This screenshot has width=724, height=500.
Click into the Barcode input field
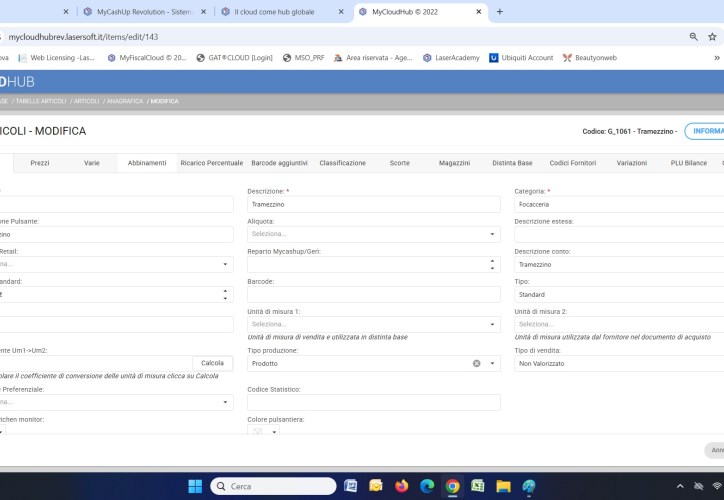click(373, 294)
